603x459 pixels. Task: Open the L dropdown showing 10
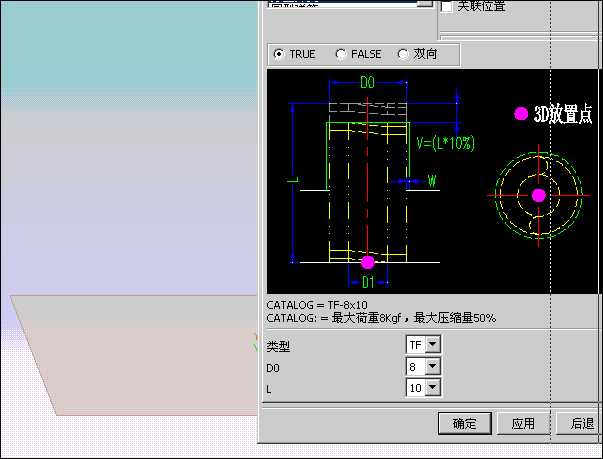[x=433, y=387]
